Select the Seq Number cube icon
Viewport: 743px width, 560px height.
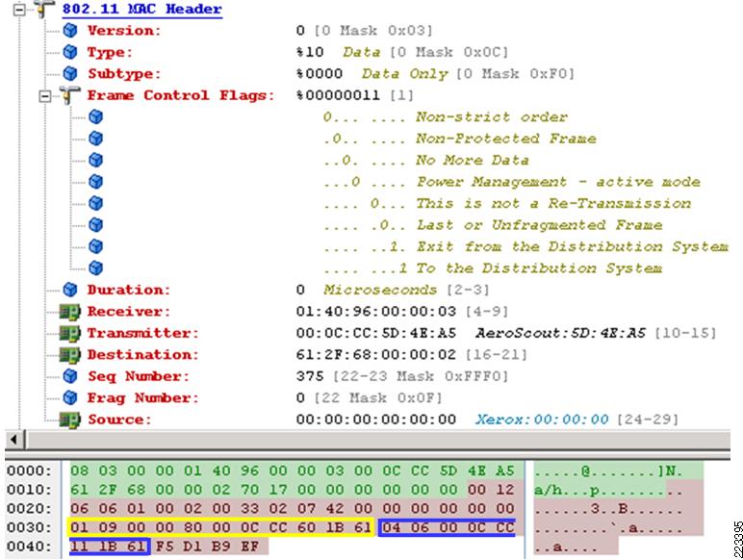70,376
